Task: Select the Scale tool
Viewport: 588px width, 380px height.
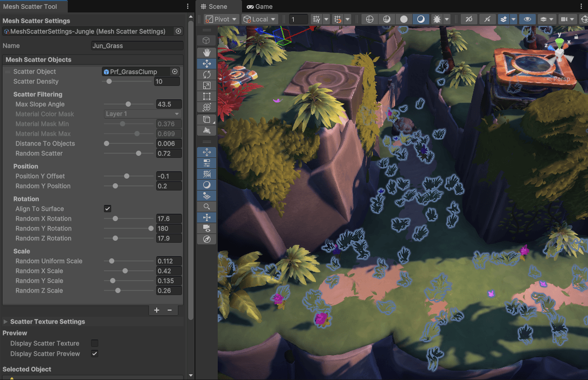Action: 207,85
